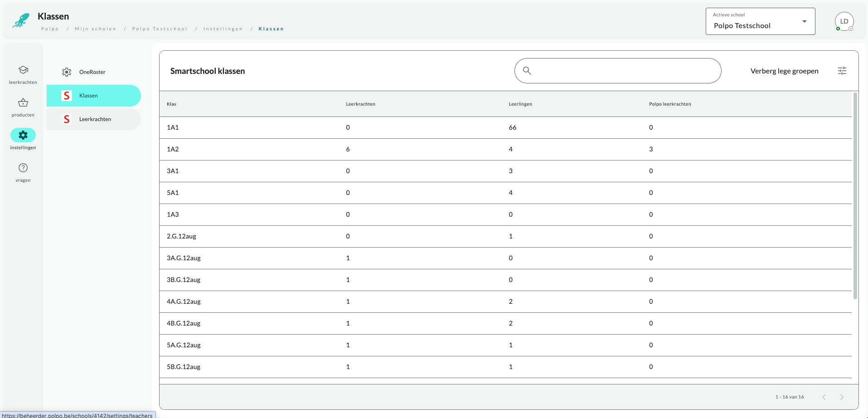Select the class row 3B.G.12aug
868x418 pixels.
[505, 280]
